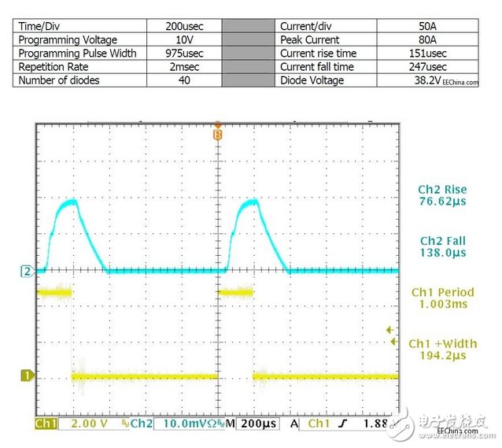The width and height of the screenshot is (502, 448).
Task: Select the highlighted Ch1 label in bottom bar
Action: (x=47, y=424)
